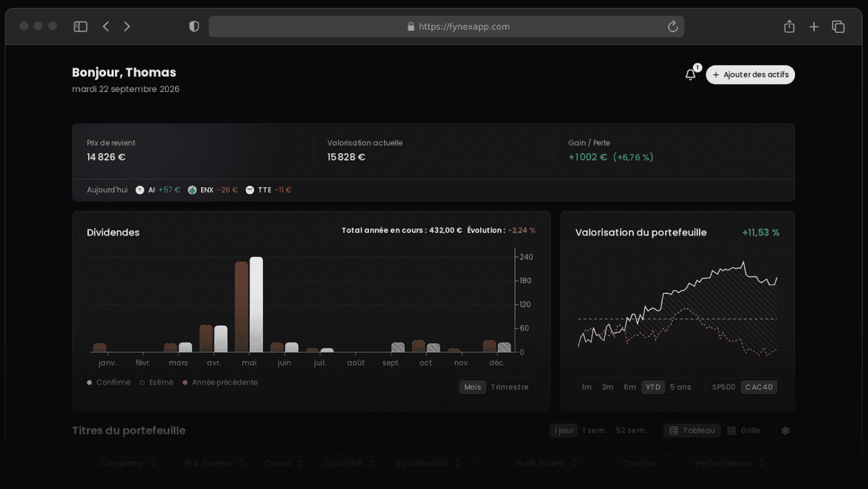Switch the dividends chart to Mois
Image resolution: width=868 pixels, height=489 pixels.
click(473, 387)
